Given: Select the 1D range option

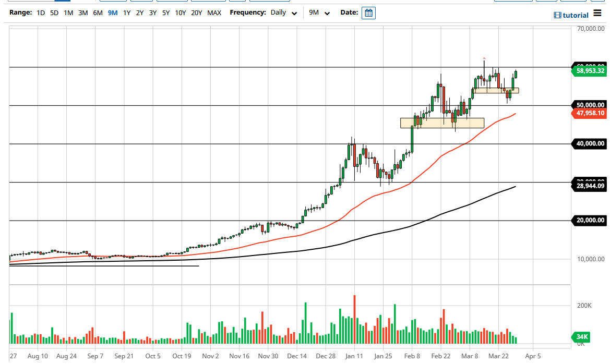Looking at the screenshot, I should pos(41,13).
